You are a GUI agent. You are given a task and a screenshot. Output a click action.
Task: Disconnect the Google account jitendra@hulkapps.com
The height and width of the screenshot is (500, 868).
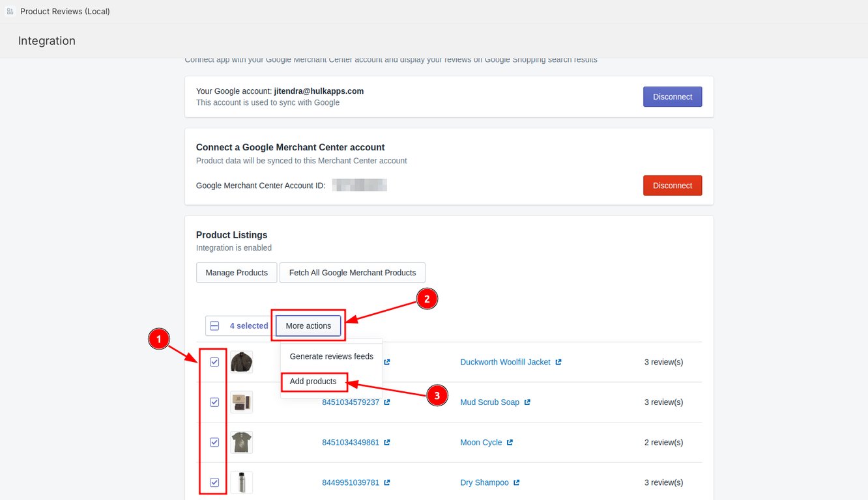pos(672,97)
